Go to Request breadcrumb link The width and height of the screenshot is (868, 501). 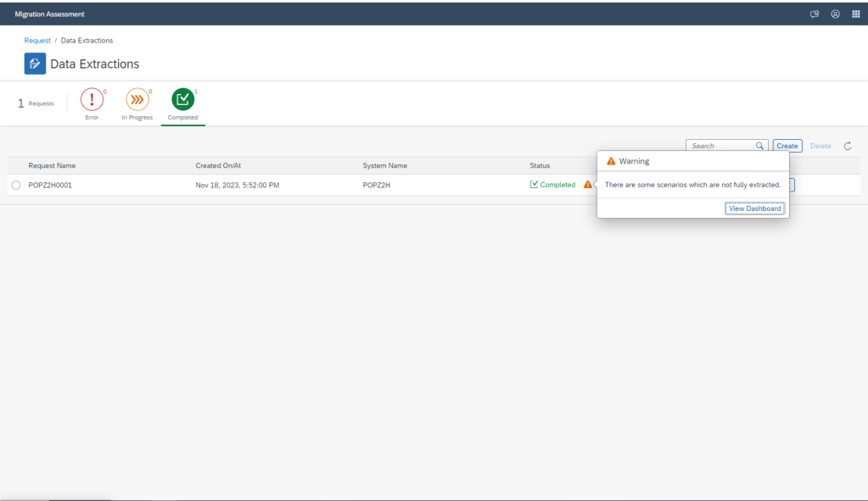(37, 41)
